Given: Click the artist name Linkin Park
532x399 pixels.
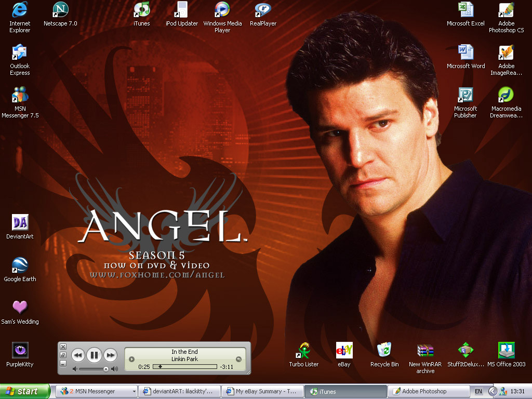Looking at the screenshot, I should [184, 359].
